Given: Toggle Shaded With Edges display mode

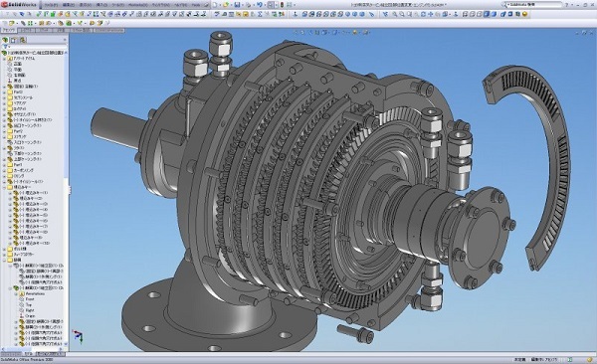Looking at the screenshot, I should (487, 14).
